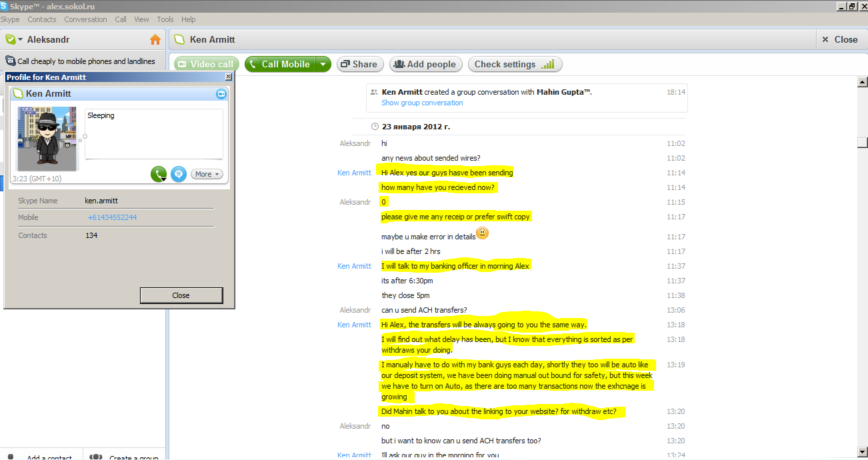This screenshot has width=868, height=460.
Task: Open the Call menu in menu bar
Action: coord(121,19)
